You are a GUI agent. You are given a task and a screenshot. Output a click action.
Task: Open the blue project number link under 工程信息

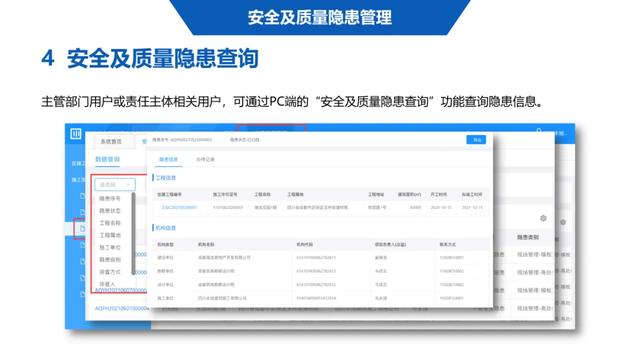coord(179,207)
